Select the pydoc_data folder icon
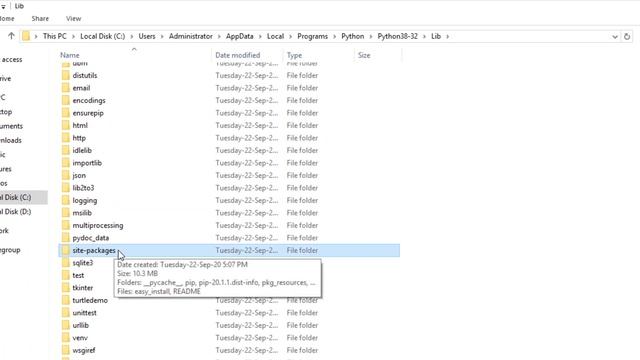The image size is (640, 360). (66, 238)
